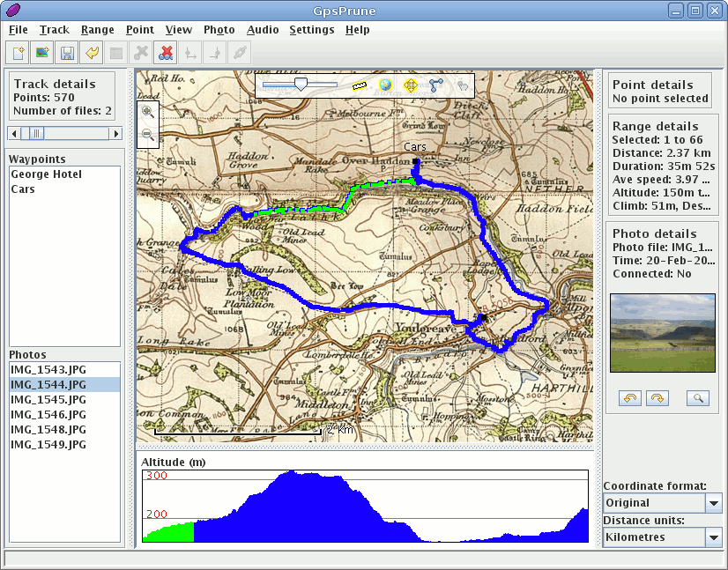This screenshot has height=570, width=728.
Task: Toggle the scale bar display
Action: [359, 85]
